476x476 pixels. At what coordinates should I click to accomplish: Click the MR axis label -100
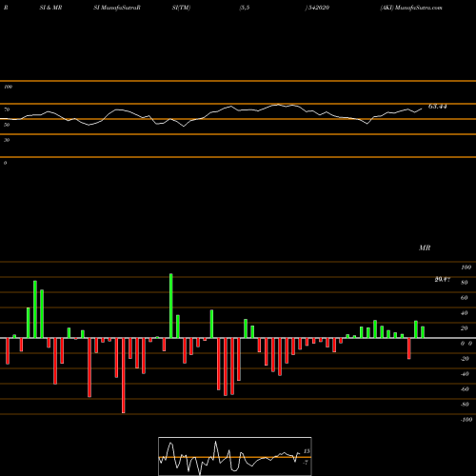point(466,420)
